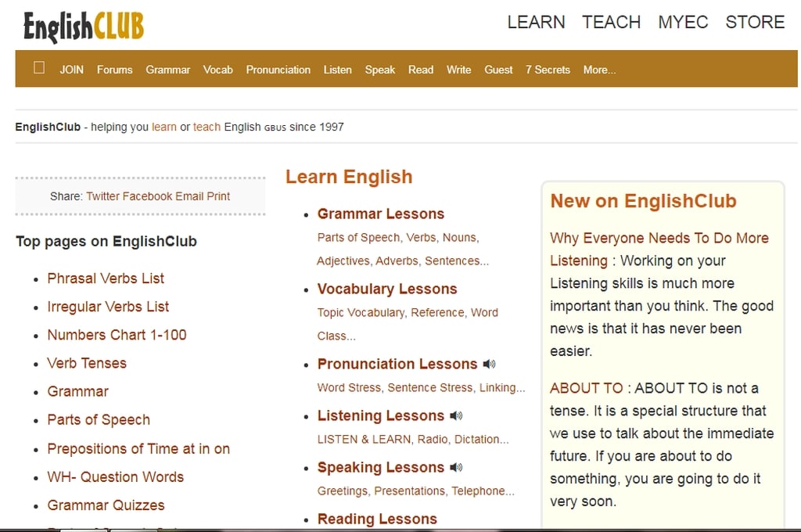Click the JOIN link in the navbar
Image resolution: width=801 pixels, height=532 pixels.
[x=71, y=70]
